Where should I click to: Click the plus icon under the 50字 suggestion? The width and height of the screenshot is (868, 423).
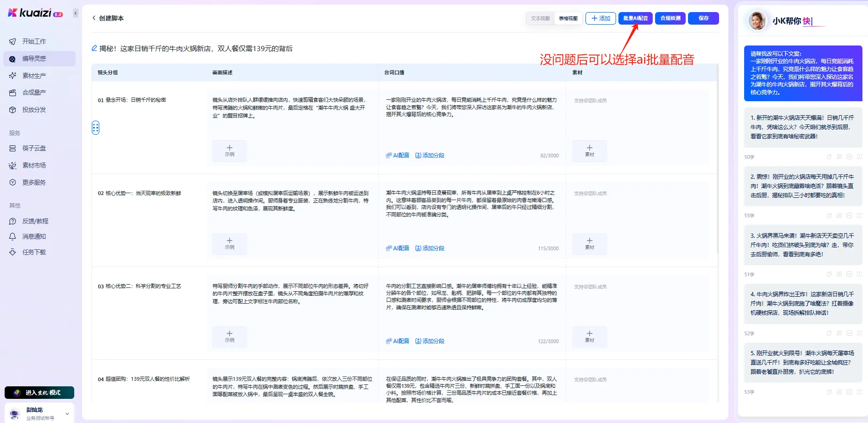[x=849, y=157]
